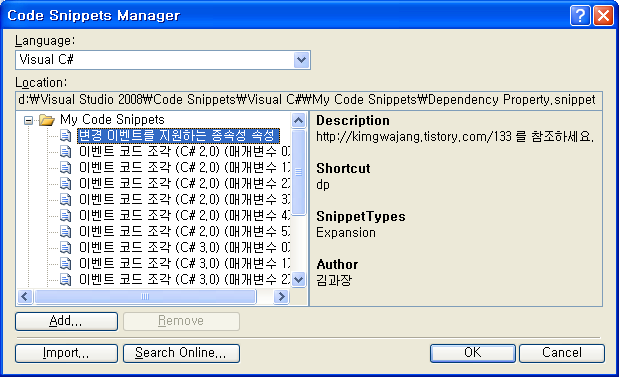
Task: Click snippet icon beside 변경 이벤트를 지원하는 종속성 속성
Action: point(66,136)
